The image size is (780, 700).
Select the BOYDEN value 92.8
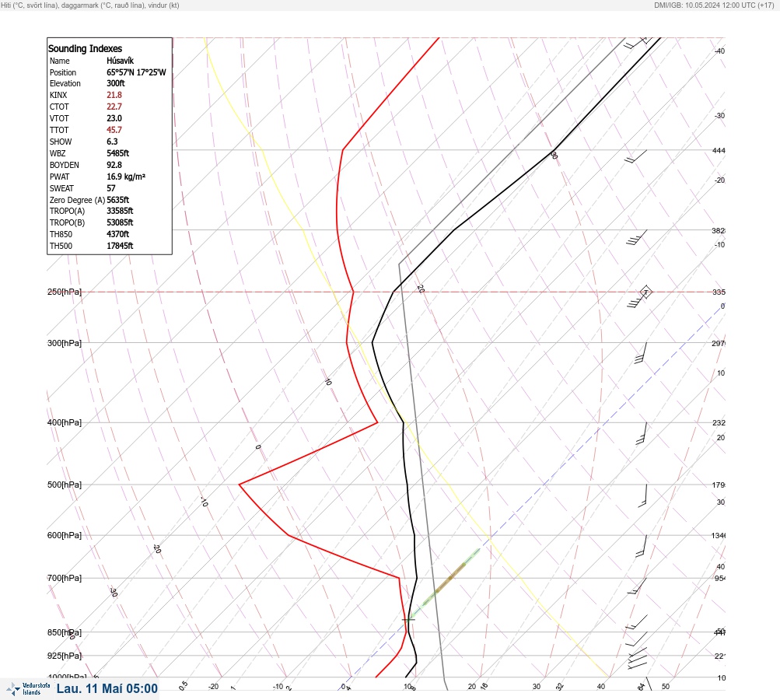[x=114, y=165]
